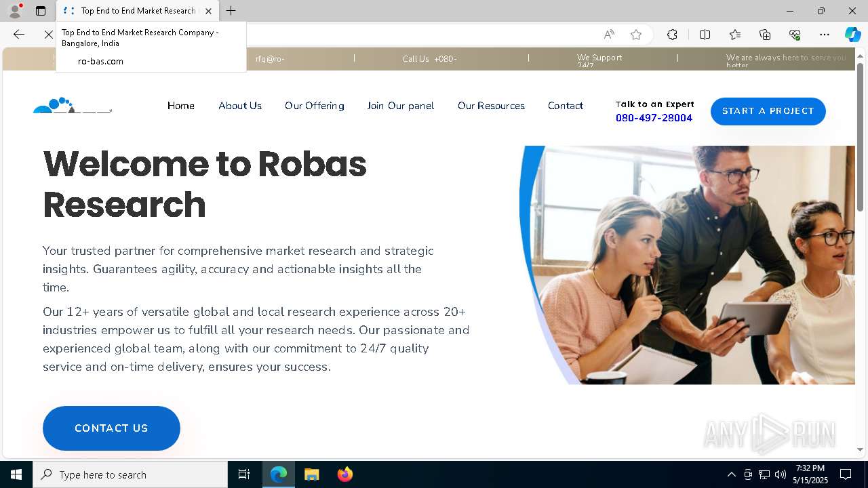Open Firefox from taskbar
The height and width of the screenshot is (488, 868).
(x=345, y=474)
